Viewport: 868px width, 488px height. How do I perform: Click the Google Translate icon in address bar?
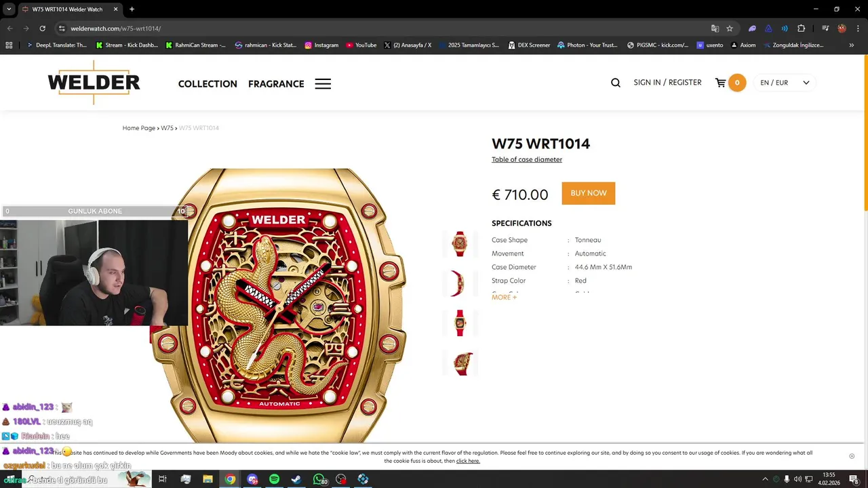pos(715,28)
